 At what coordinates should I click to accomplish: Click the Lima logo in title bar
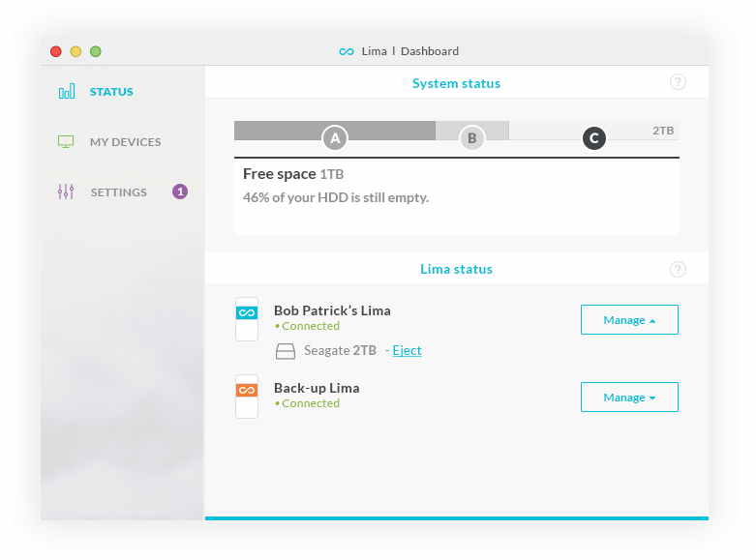347,51
